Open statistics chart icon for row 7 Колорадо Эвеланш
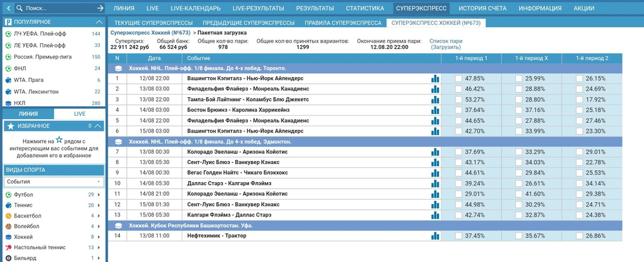 (x=435, y=152)
